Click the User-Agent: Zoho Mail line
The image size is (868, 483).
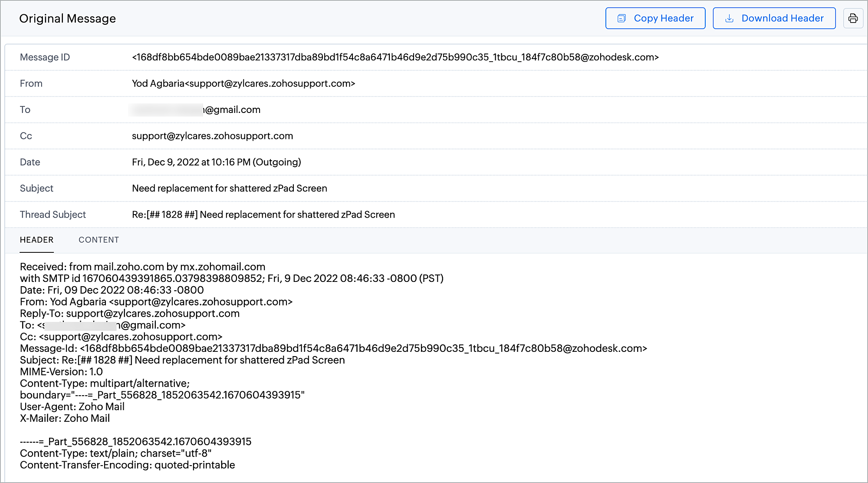(72, 407)
